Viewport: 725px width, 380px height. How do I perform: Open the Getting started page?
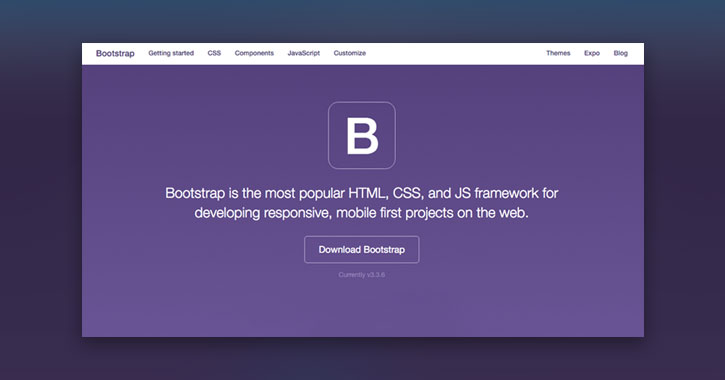(x=171, y=53)
